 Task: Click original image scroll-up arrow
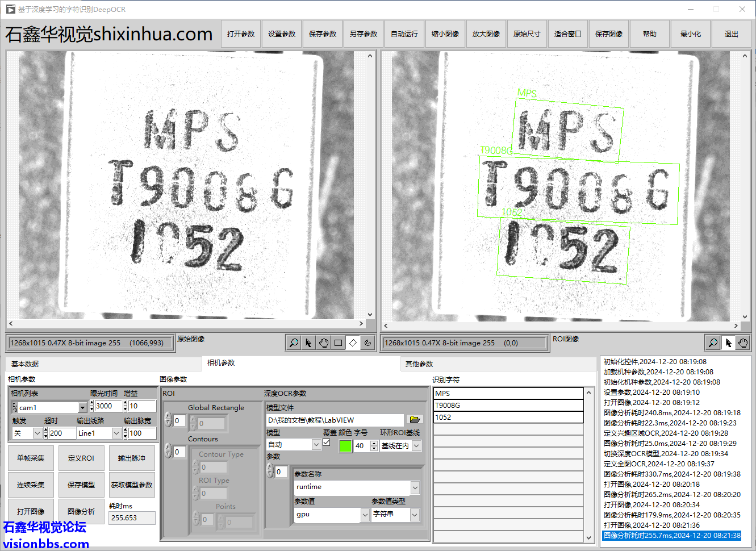coord(370,56)
